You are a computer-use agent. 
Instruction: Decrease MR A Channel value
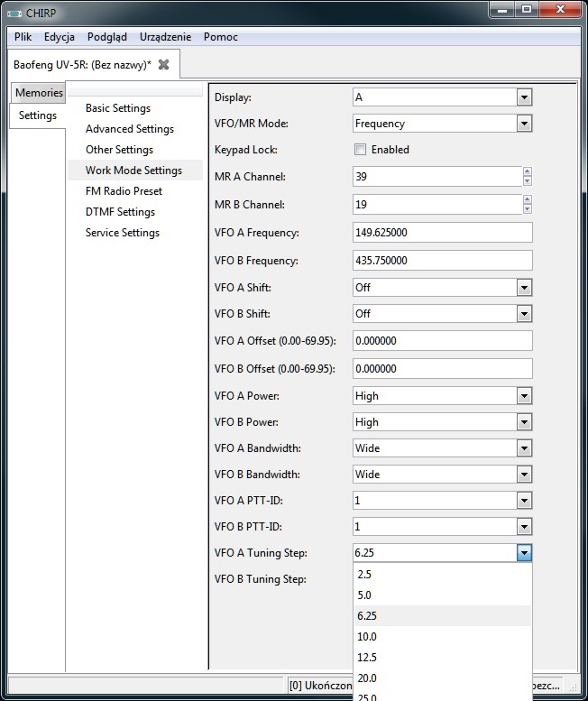[528, 181]
